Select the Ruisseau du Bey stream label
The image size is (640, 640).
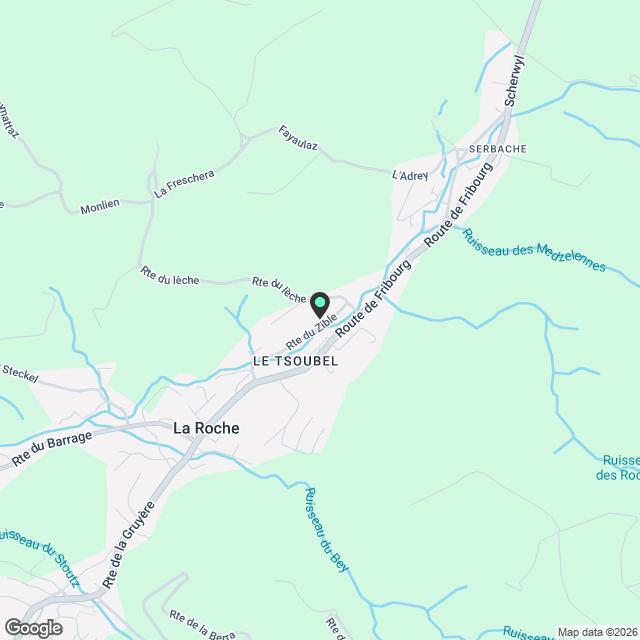coord(327,530)
